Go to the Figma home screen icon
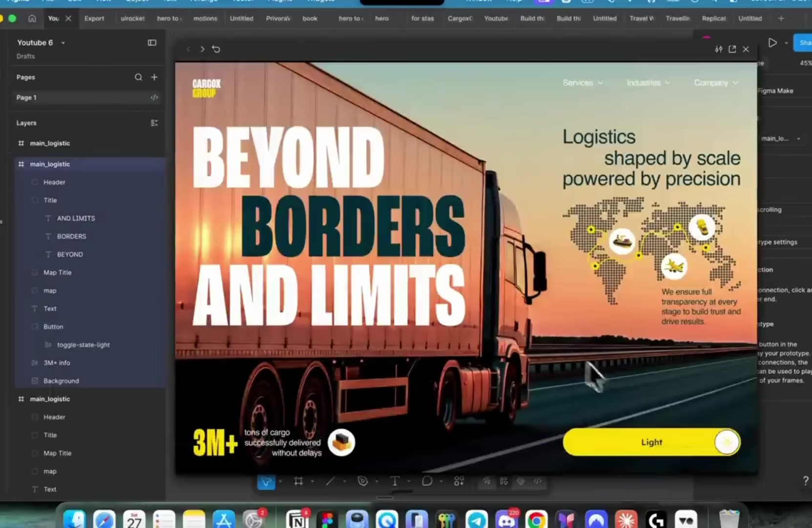The width and height of the screenshot is (812, 528). pyautogui.click(x=32, y=18)
